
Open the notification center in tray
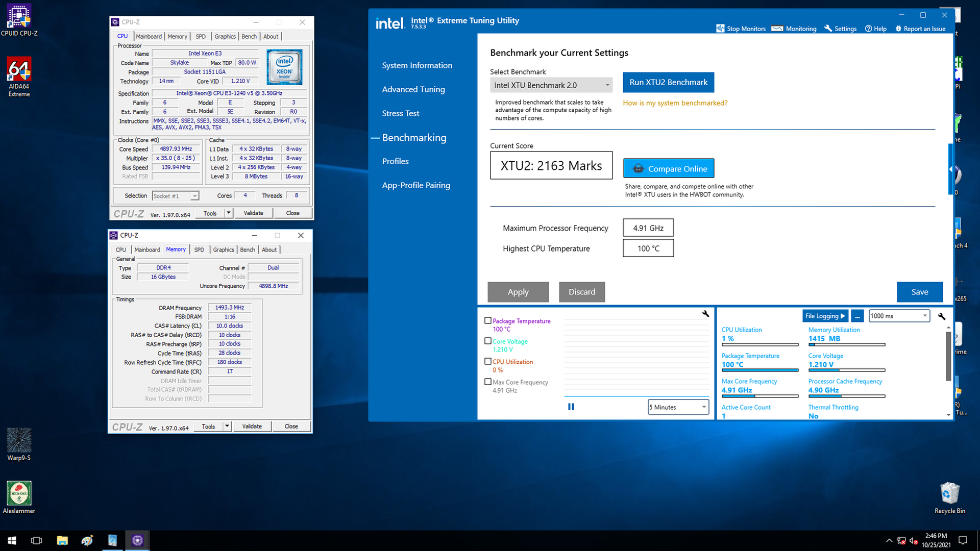point(963,540)
